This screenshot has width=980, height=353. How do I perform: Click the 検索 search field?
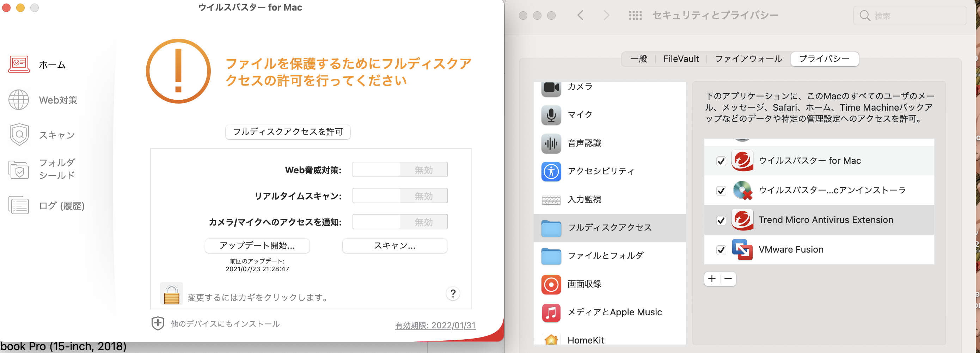coord(909,16)
